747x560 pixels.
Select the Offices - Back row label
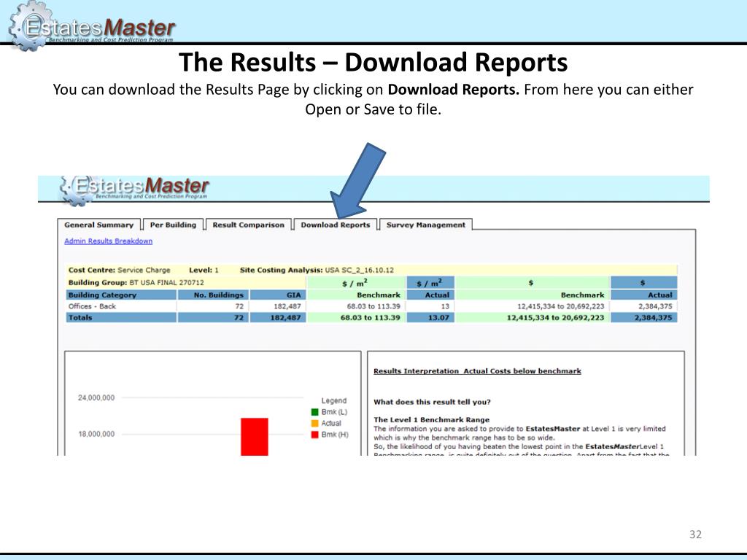tap(92, 306)
